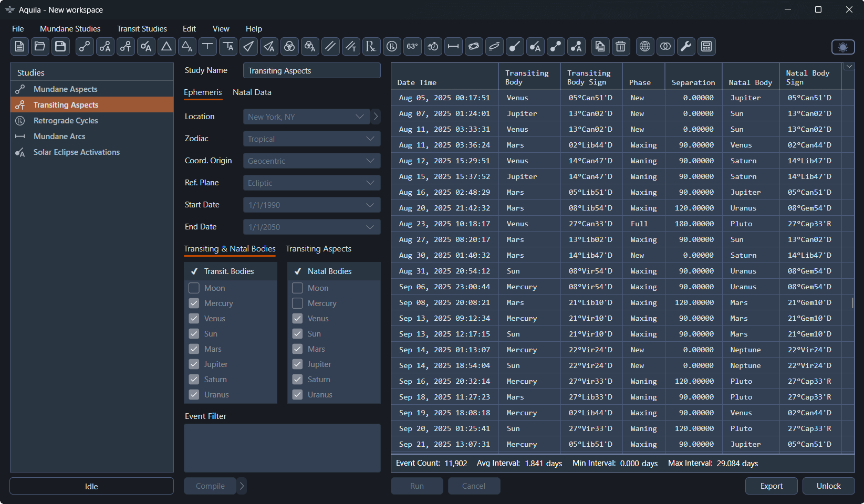Click the Run button
Viewport: 864px width, 504px height.
click(x=417, y=486)
